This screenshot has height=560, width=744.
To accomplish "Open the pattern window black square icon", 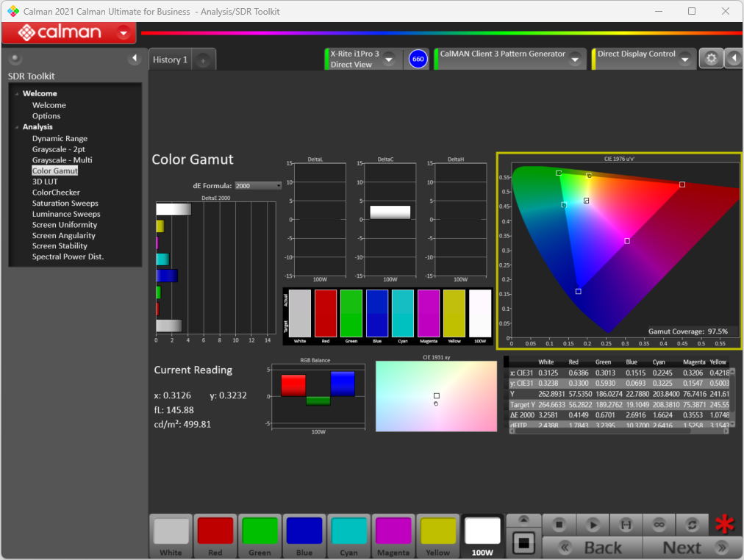I will tap(524, 543).
